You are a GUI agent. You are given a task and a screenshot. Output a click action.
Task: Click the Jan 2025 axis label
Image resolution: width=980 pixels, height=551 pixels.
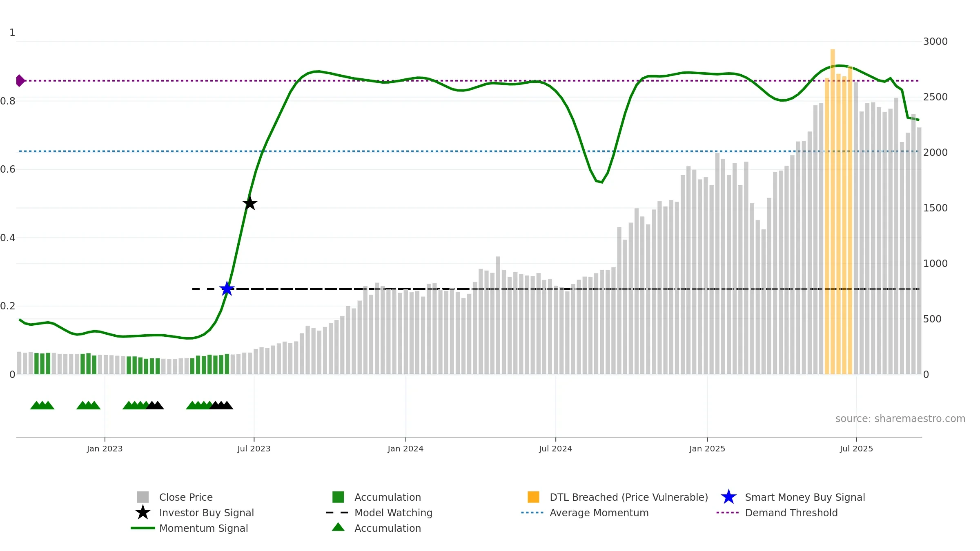coord(707,449)
